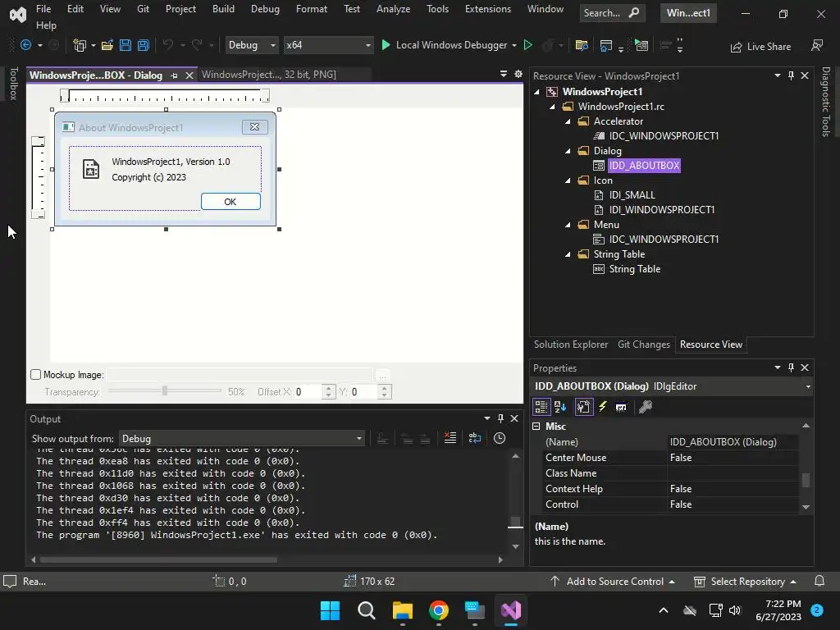Click Add to Source Control in status bar
This screenshot has height=630, width=840.
click(x=613, y=582)
